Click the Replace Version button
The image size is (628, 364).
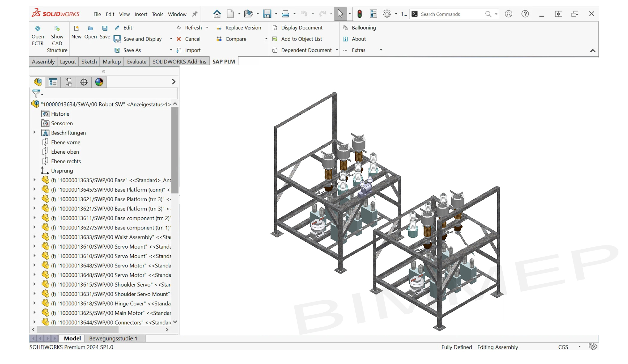[x=243, y=28]
